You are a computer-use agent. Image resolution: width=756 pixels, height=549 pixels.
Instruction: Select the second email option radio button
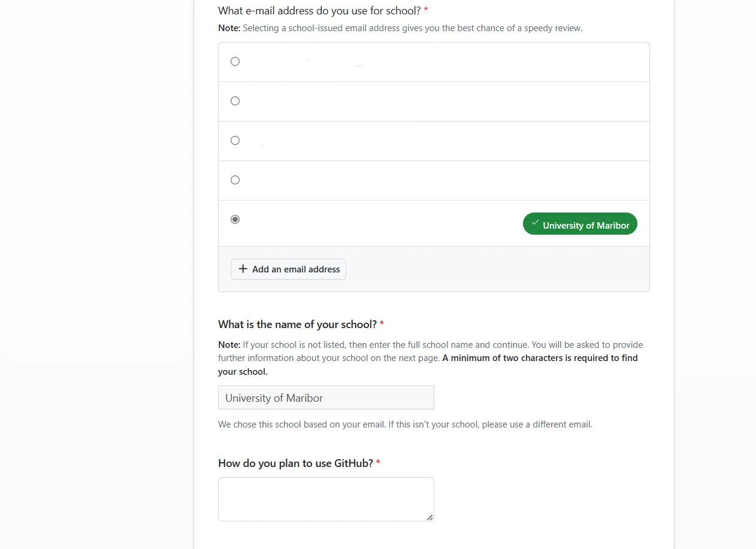(235, 101)
